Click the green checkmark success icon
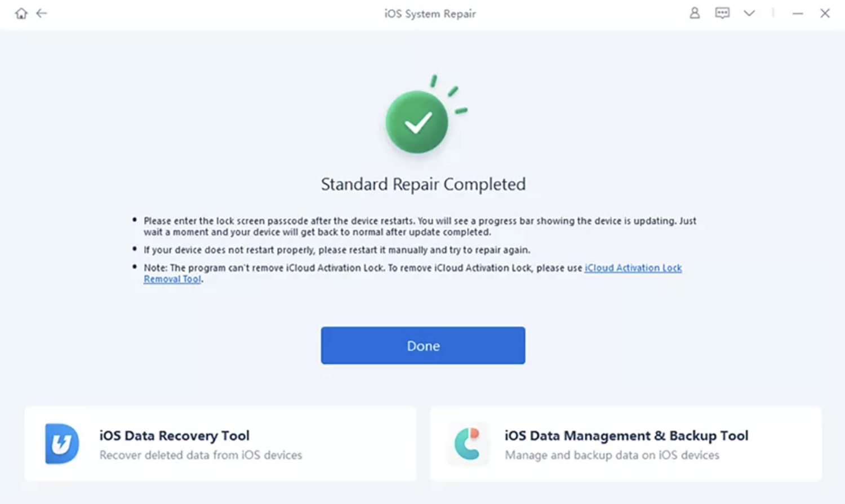The height and width of the screenshot is (504, 845). pyautogui.click(x=417, y=122)
